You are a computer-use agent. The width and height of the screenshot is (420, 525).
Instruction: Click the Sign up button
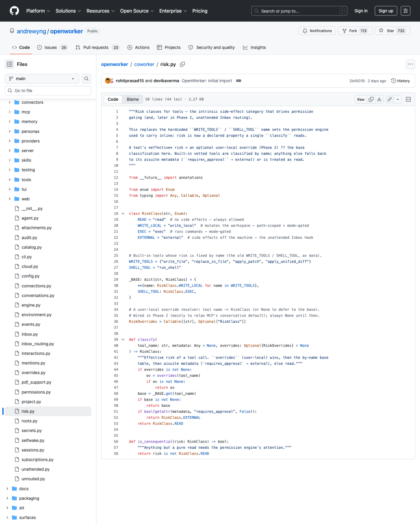click(x=386, y=11)
